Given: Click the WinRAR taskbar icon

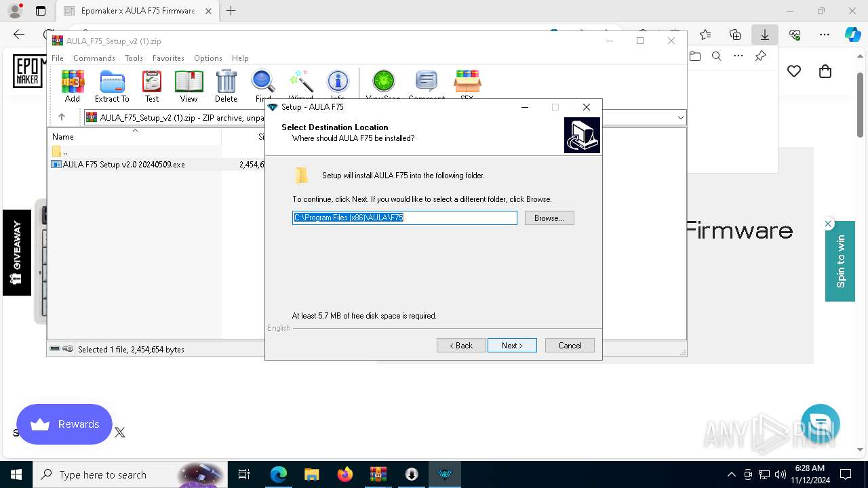Looking at the screenshot, I should 378,474.
